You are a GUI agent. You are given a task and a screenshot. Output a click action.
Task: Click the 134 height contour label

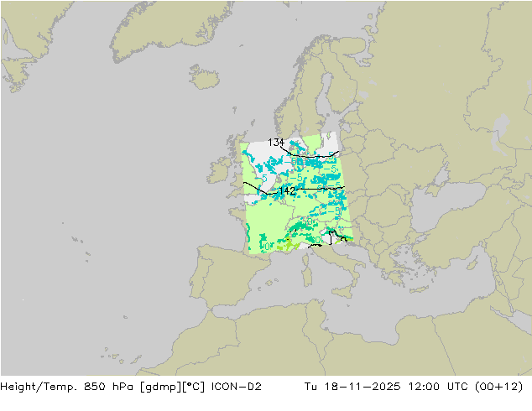(x=276, y=143)
